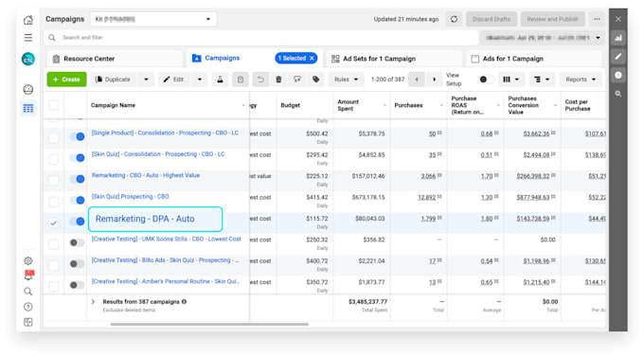Open Ad Sets for 1 Campaign tab
The width and height of the screenshot is (644, 356).
tap(395, 59)
